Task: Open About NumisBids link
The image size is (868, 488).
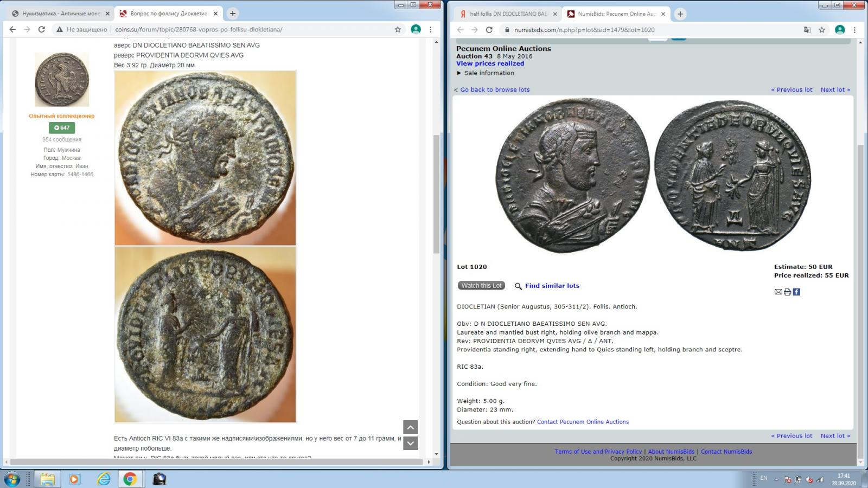Action: point(671,452)
